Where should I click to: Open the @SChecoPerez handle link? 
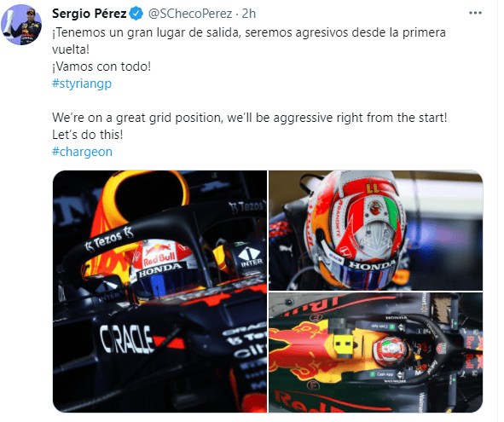[x=190, y=14]
